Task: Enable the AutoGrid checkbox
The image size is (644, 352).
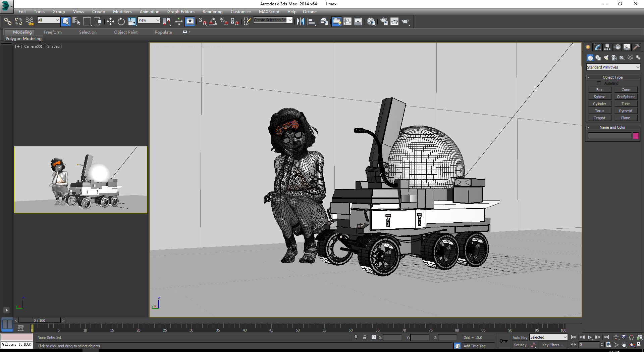Action: point(599,83)
